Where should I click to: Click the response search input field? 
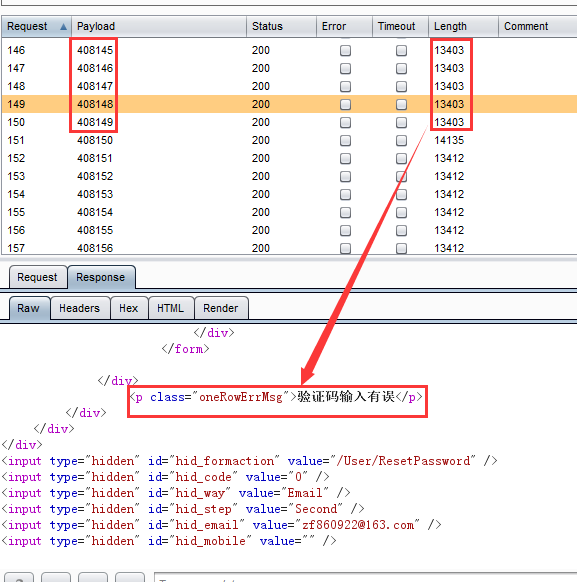pos(365,577)
